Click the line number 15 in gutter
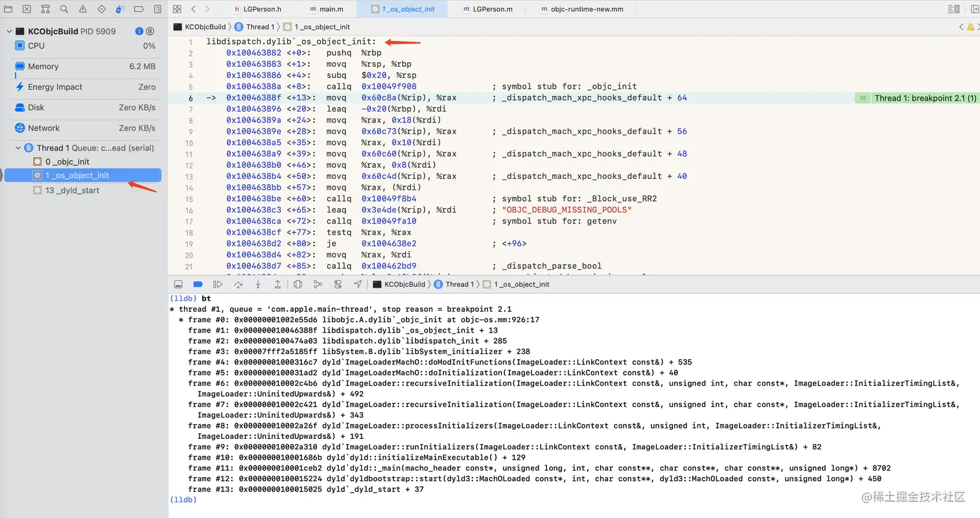The image size is (980, 518). click(x=190, y=198)
